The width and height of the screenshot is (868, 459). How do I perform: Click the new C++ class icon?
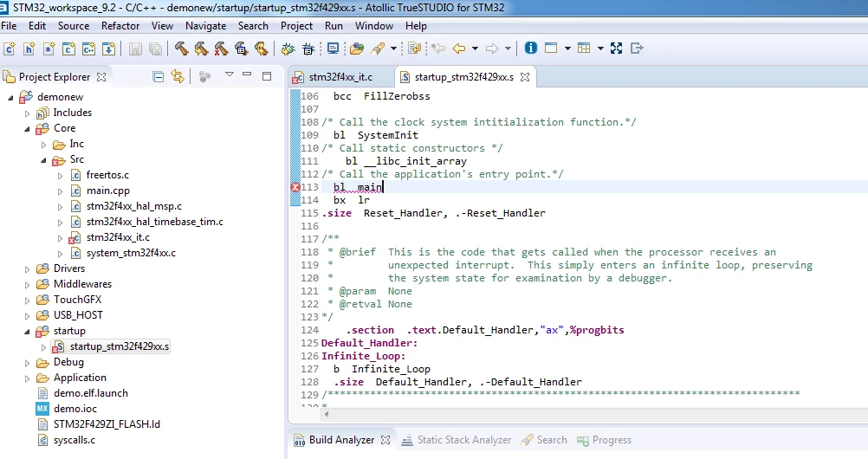88,48
